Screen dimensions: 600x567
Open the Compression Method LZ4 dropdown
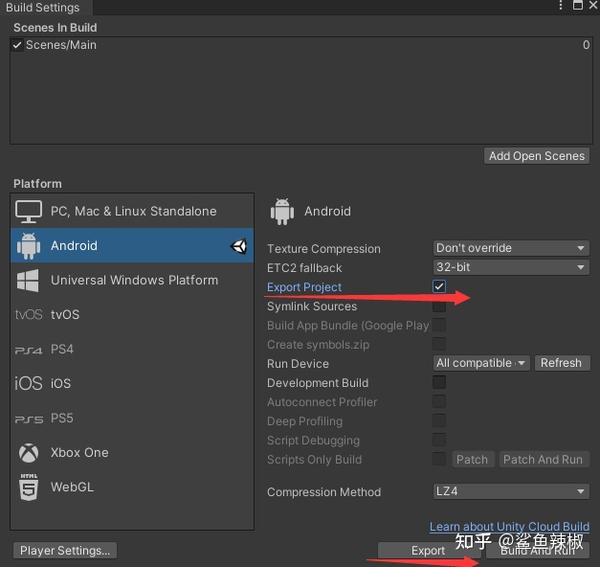click(x=511, y=491)
